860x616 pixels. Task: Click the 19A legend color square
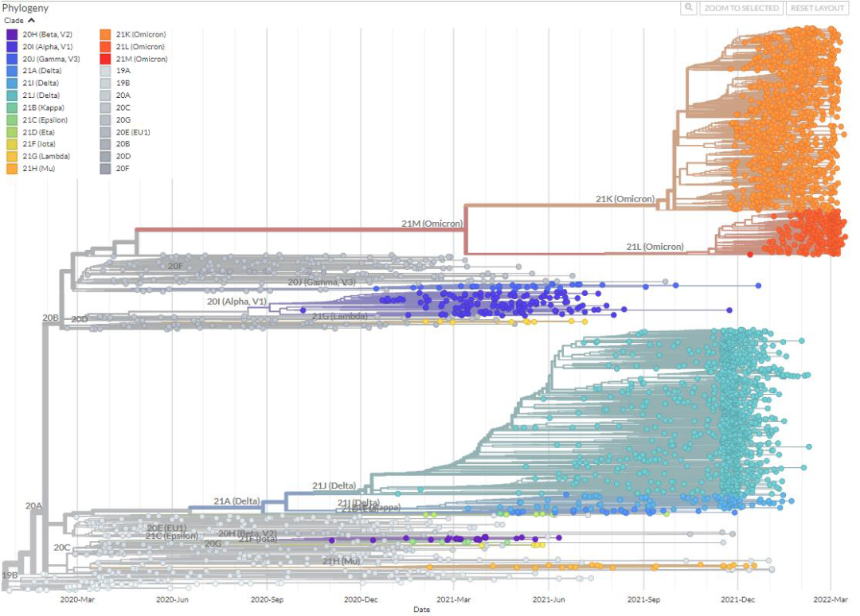105,72
